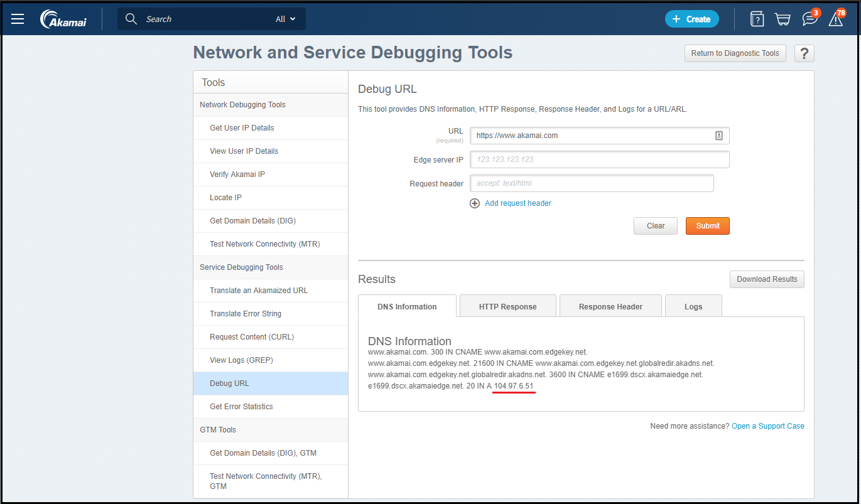Viewport: 861px width, 504px height.
Task: Follow the Open a Support Case link
Action: [767, 426]
